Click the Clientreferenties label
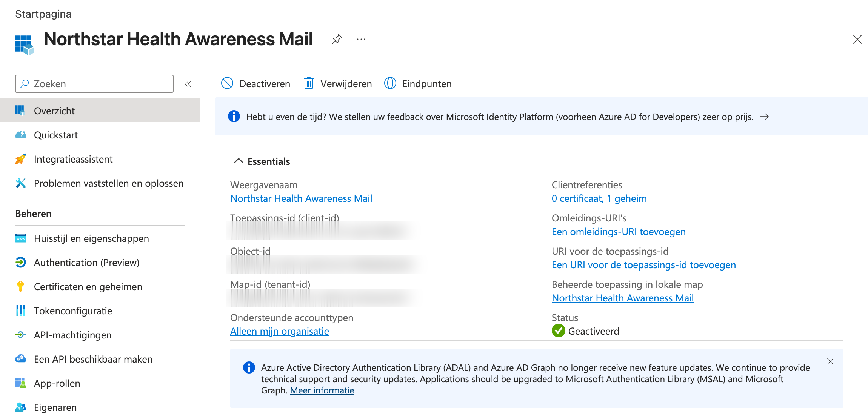This screenshot has height=415, width=868. tap(587, 185)
